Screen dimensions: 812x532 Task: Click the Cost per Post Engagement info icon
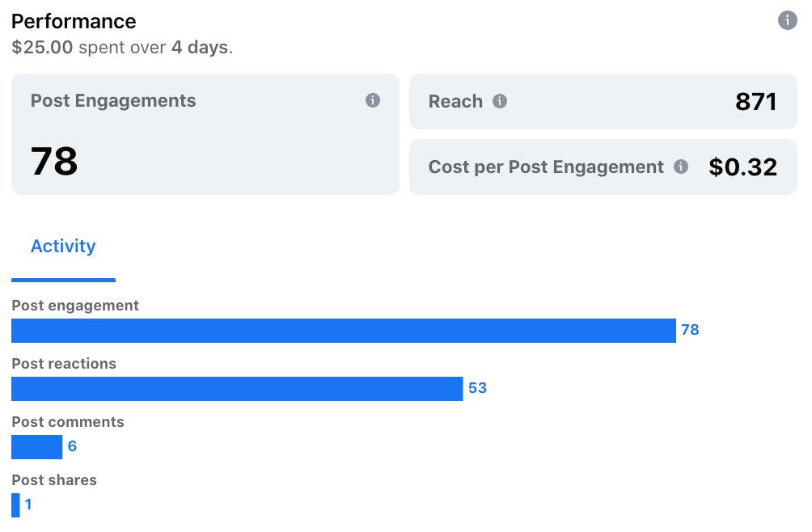(x=681, y=167)
